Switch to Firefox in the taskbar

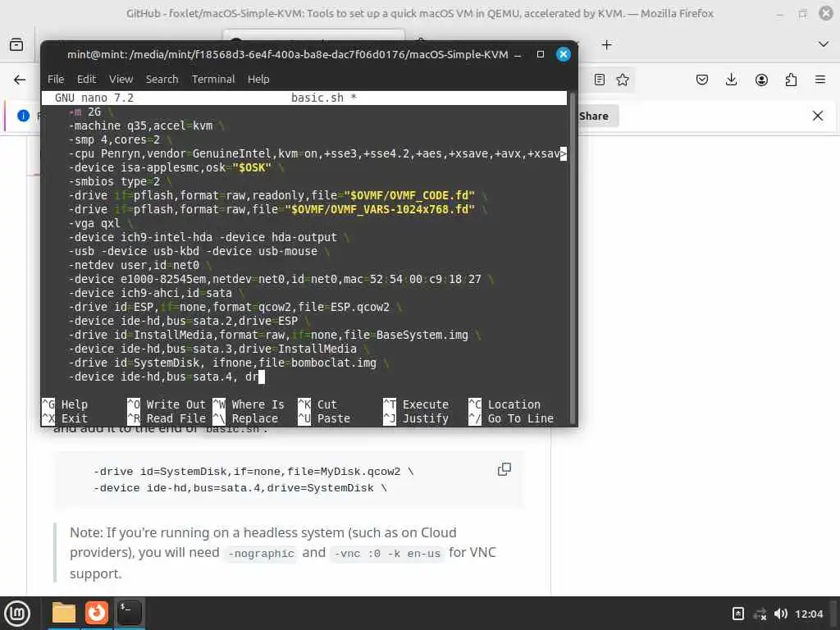point(97,613)
